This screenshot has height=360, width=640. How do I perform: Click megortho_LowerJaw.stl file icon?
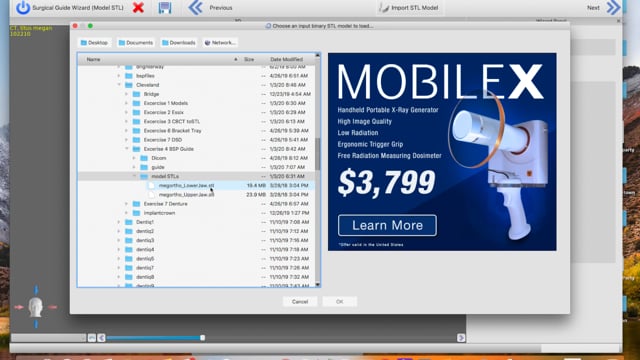tap(151, 185)
